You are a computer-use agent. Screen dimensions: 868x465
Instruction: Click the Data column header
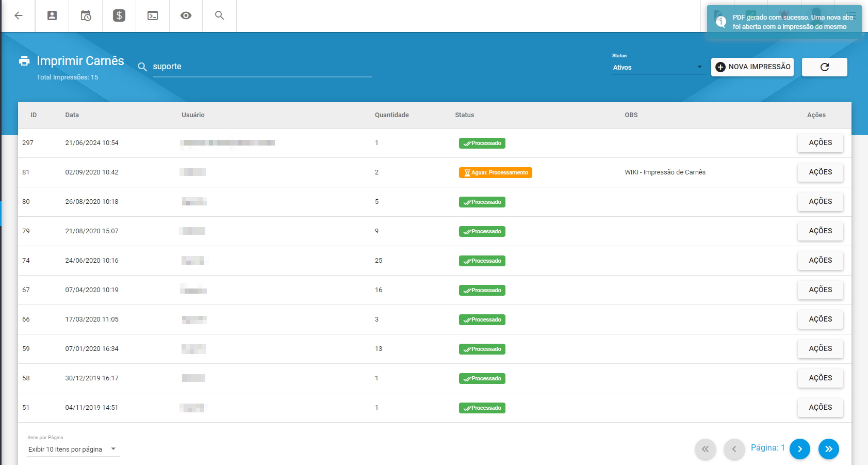pos(72,115)
